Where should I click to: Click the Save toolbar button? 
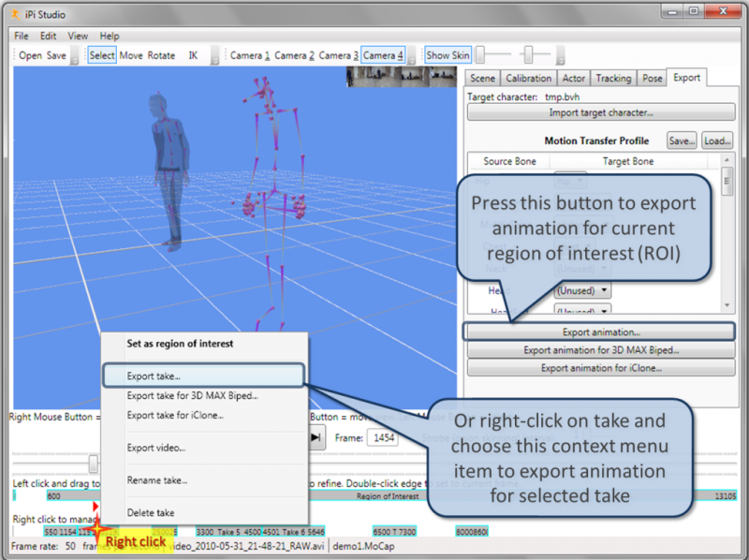point(56,55)
